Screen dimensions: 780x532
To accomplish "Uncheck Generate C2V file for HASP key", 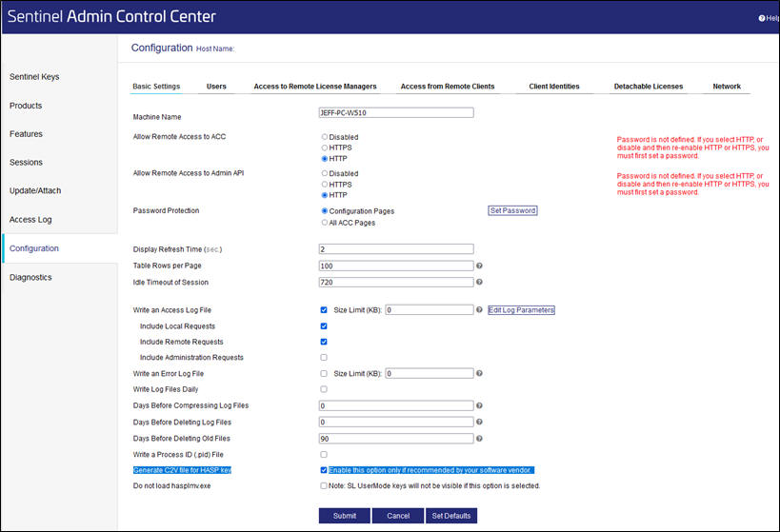I will click(324, 470).
